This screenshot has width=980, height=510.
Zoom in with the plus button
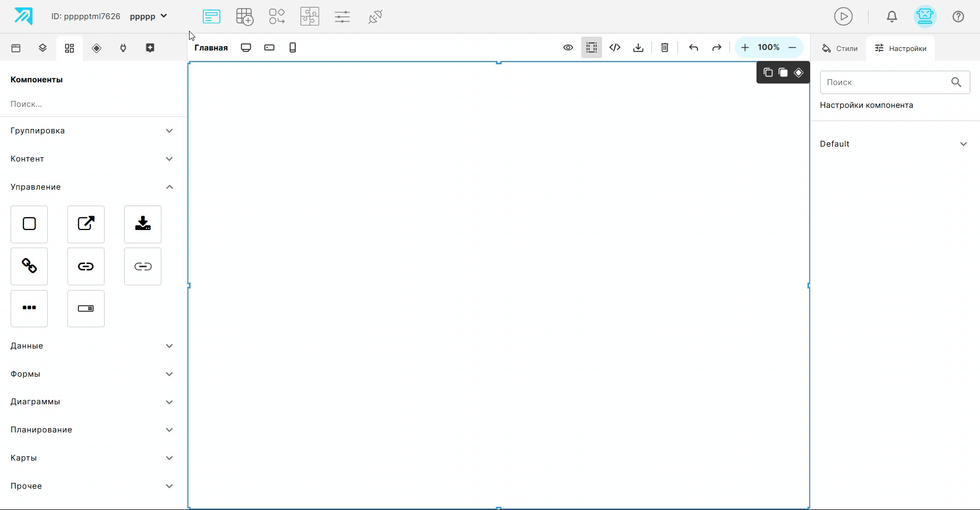click(x=745, y=48)
